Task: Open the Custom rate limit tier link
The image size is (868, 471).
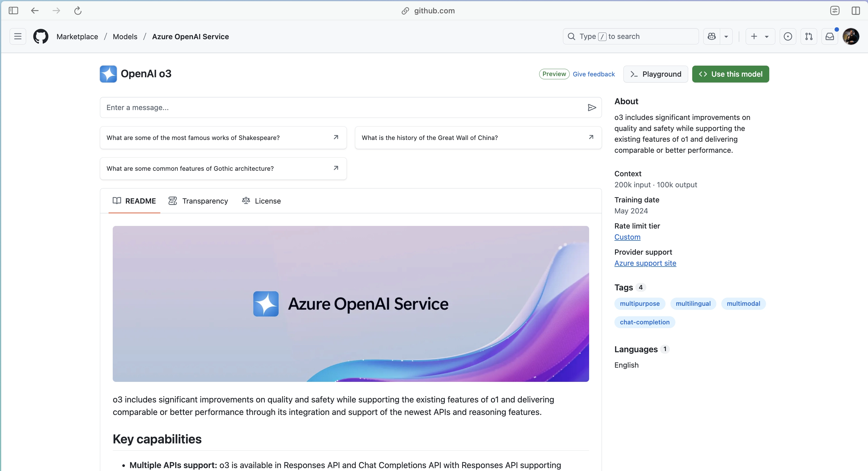Action: pos(627,237)
